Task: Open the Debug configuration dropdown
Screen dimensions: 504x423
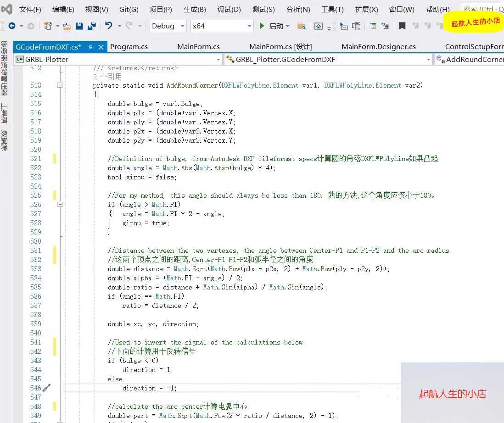Action: point(168,26)
